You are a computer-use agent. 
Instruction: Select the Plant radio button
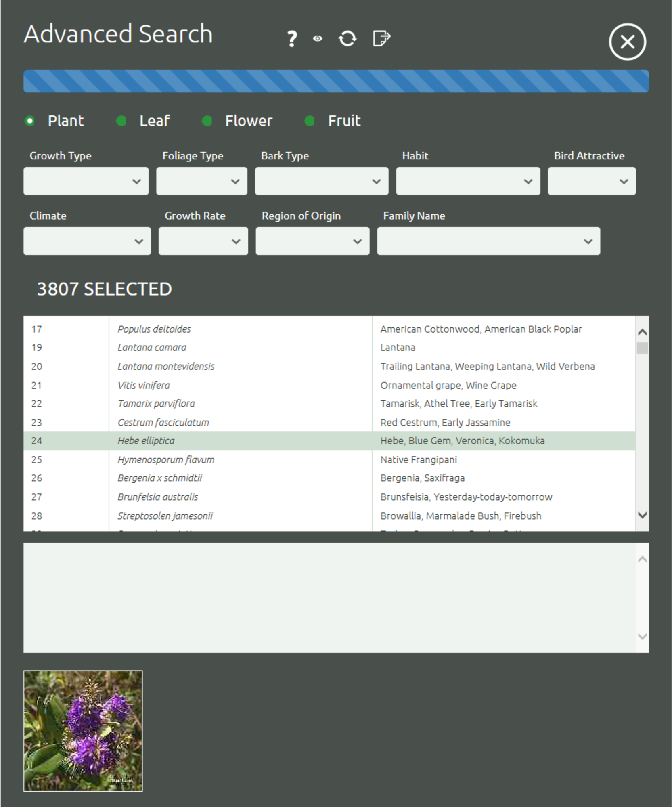click(30, 121)
